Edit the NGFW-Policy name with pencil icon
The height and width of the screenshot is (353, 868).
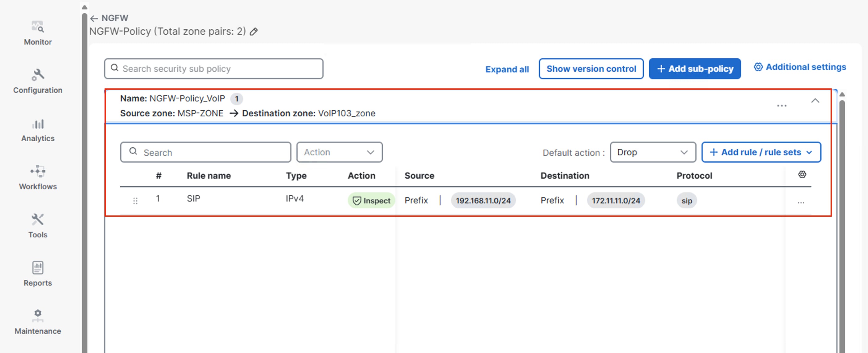point(254,32)
